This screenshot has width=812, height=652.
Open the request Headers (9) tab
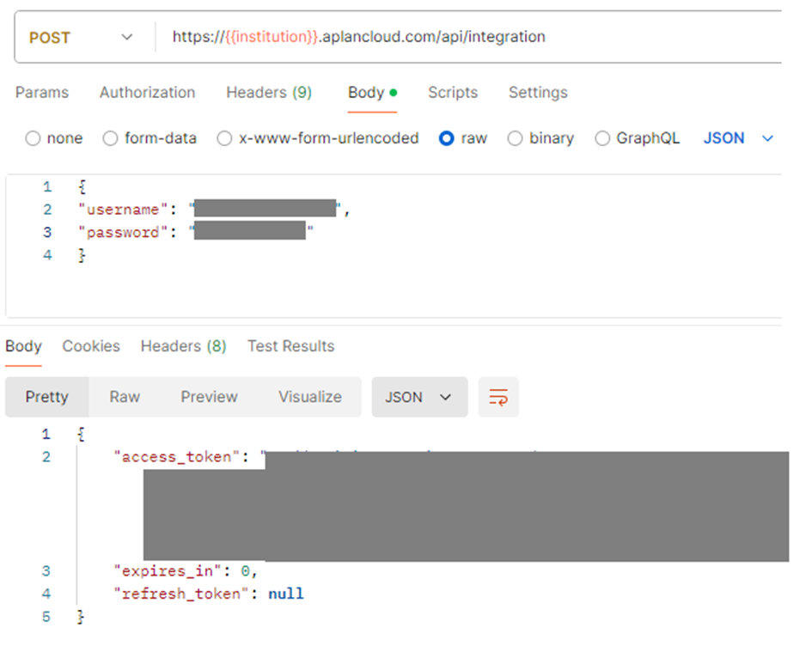point(268,93)
